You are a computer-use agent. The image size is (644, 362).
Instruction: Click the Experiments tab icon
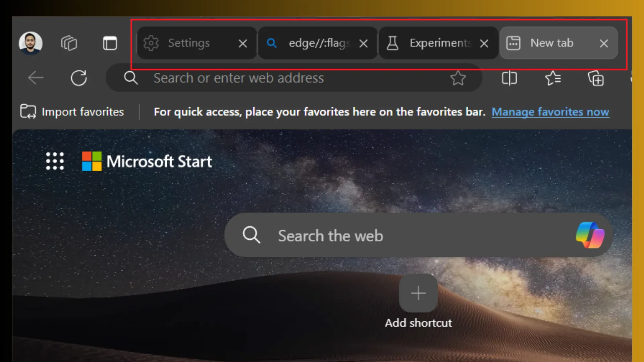(392, 43)
